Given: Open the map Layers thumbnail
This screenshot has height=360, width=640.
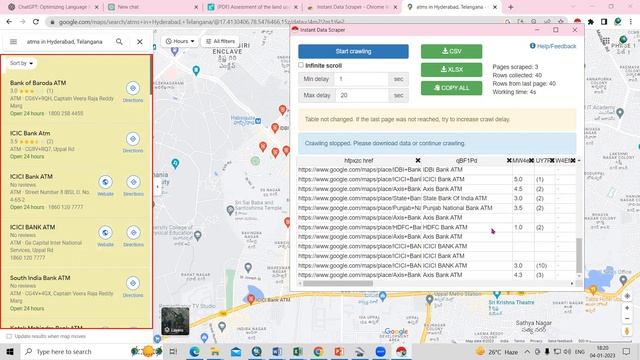Looking at the screenshot, I should point(175,321).
